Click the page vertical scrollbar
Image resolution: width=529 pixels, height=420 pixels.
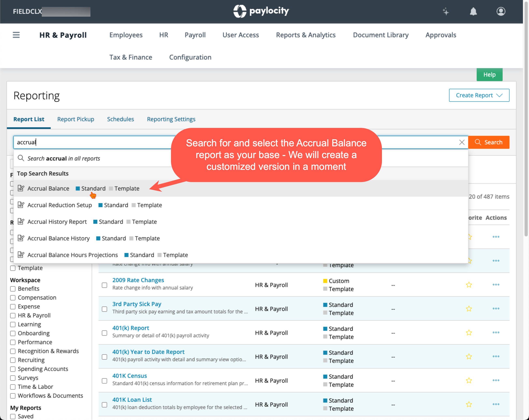(526, 123)
